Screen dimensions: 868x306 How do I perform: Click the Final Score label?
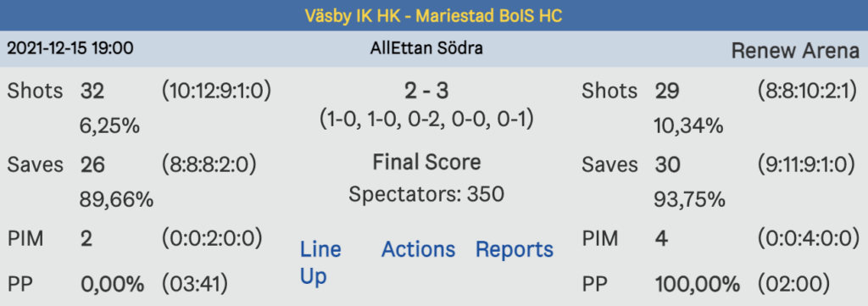pos(426,162)
